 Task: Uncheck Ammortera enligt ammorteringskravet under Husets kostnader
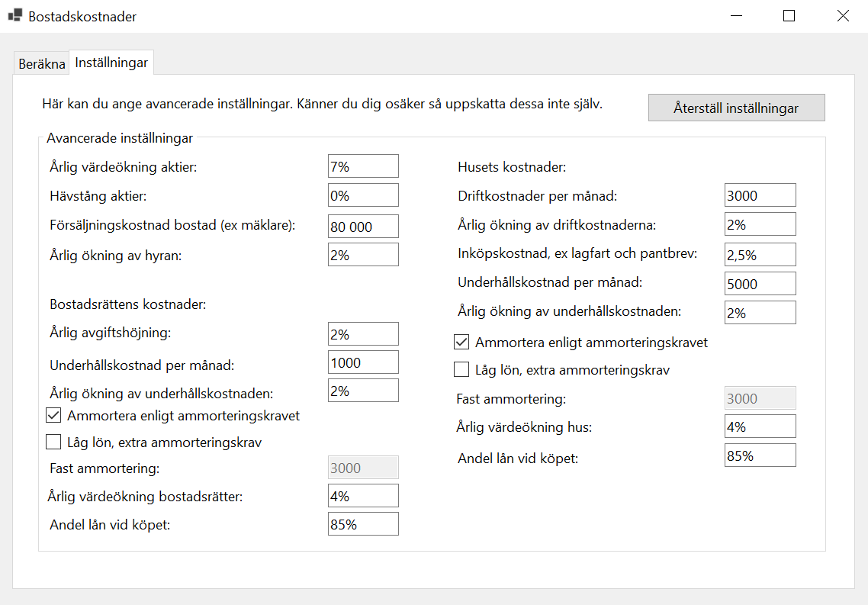tap(461, 343)
